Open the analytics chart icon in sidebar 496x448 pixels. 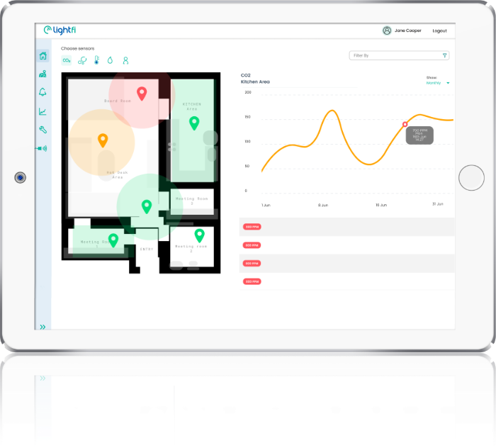click(x=43, y=111)
